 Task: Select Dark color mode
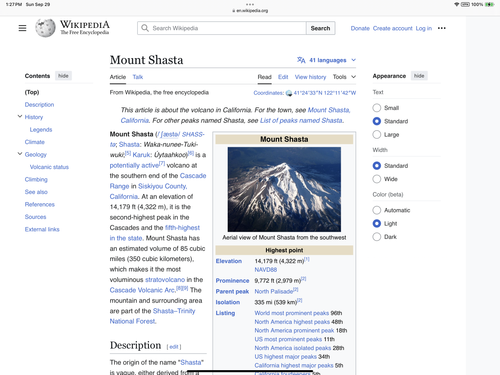point(377,237)
